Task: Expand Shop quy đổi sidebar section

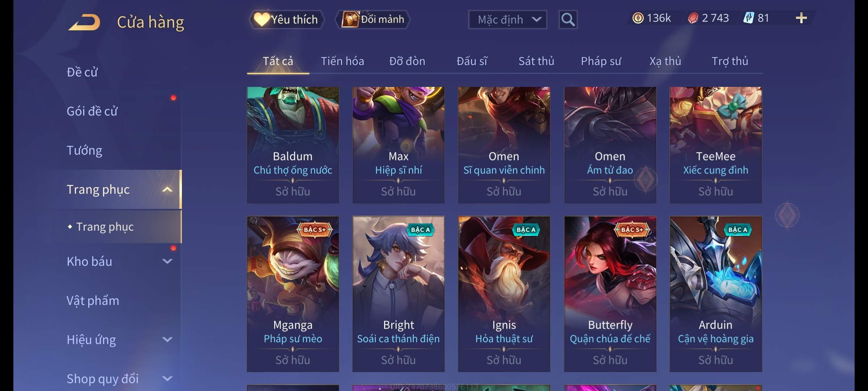Action: tap(167, 379)
